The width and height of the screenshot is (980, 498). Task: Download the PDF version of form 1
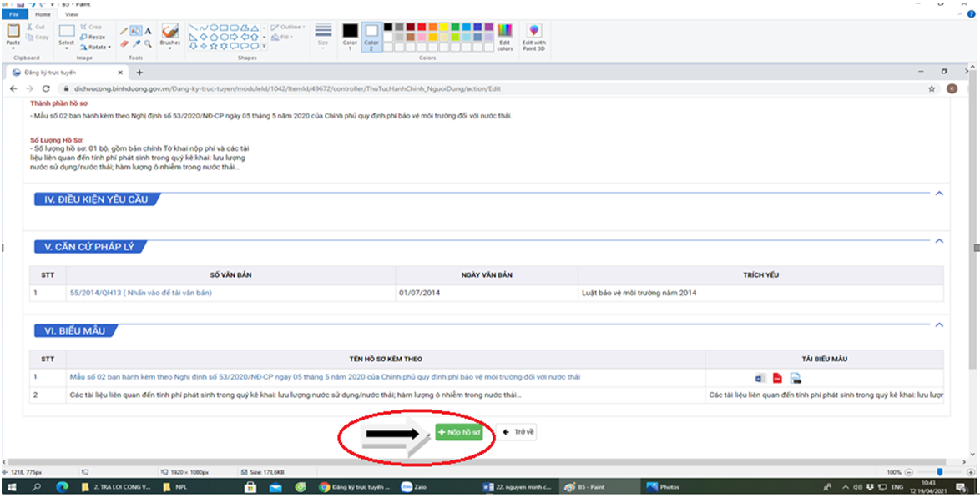point(777,378)
